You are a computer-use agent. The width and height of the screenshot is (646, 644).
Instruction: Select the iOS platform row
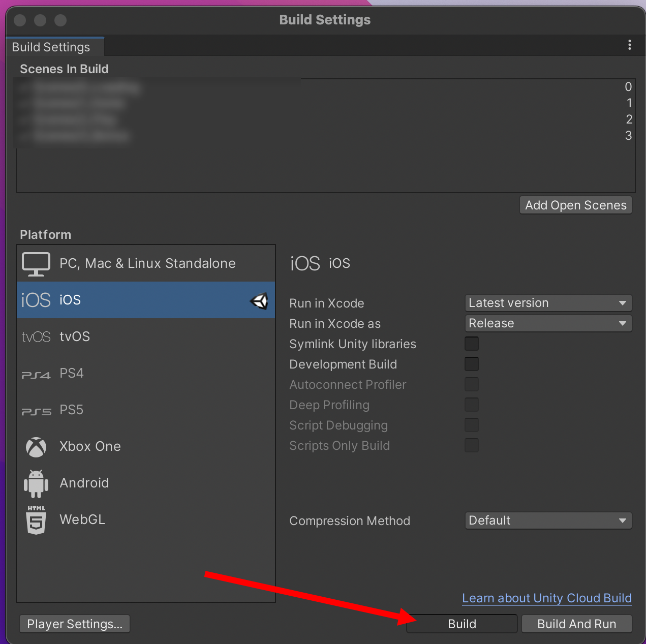click(146, 300)
